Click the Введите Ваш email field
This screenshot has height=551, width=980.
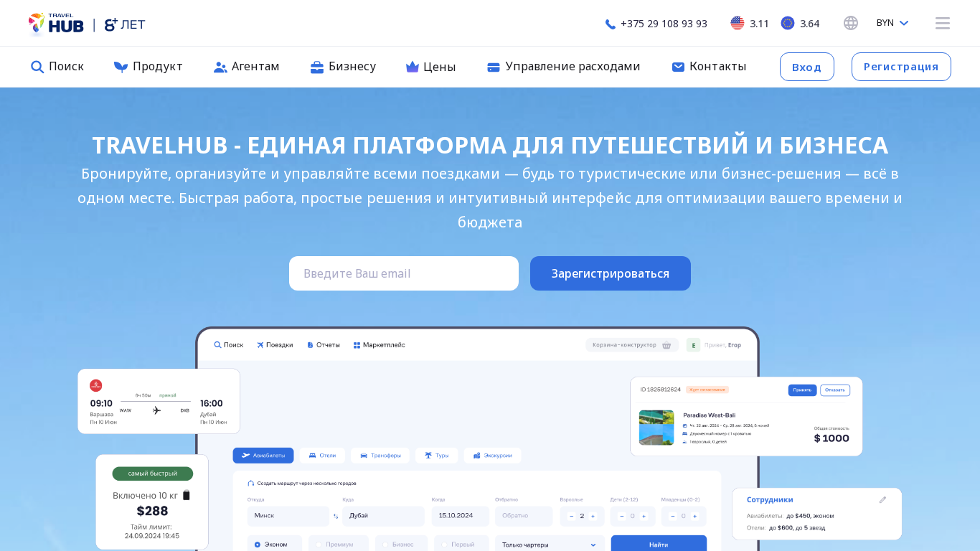pyautogui.click(x=404, y=273)
